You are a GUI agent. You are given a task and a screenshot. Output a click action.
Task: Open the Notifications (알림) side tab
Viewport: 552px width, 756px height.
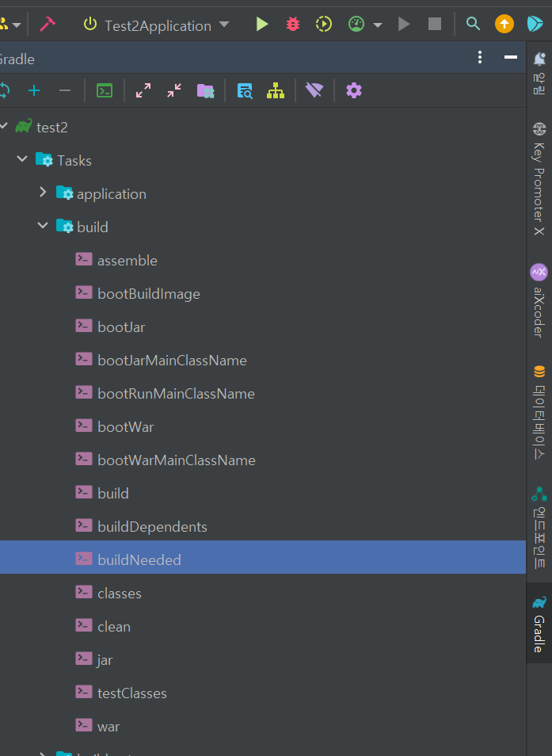click(x=539, y=73)
